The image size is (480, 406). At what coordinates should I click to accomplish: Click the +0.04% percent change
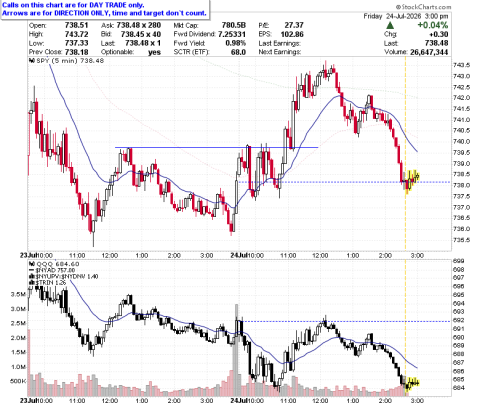click(x=433, y=25)
